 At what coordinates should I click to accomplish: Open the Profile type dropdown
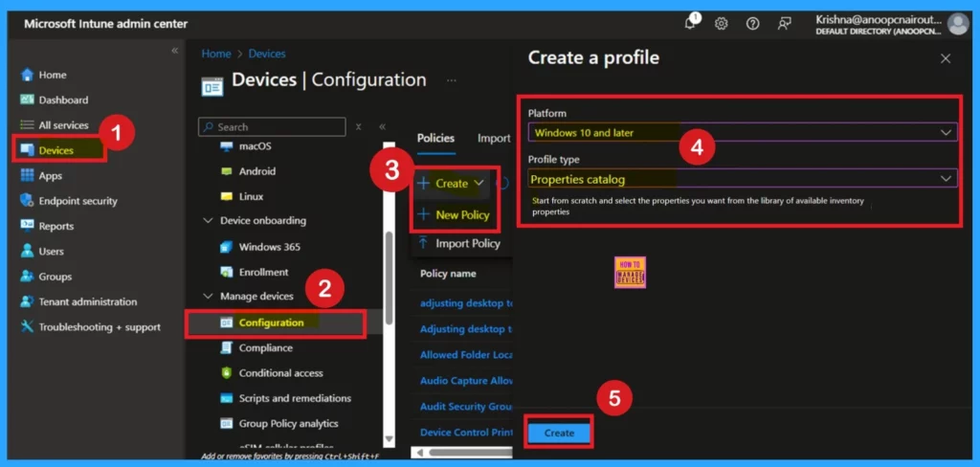point(742,179)
